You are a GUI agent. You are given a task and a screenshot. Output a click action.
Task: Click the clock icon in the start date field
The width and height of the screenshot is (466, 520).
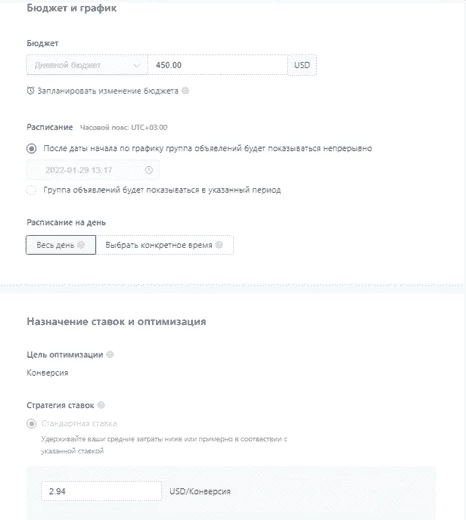click(149, 170)
